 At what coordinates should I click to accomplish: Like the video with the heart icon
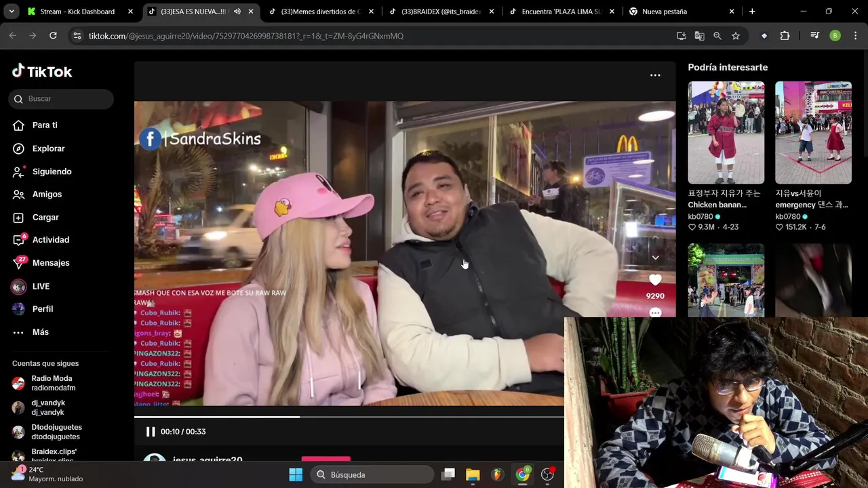(655, 280)
